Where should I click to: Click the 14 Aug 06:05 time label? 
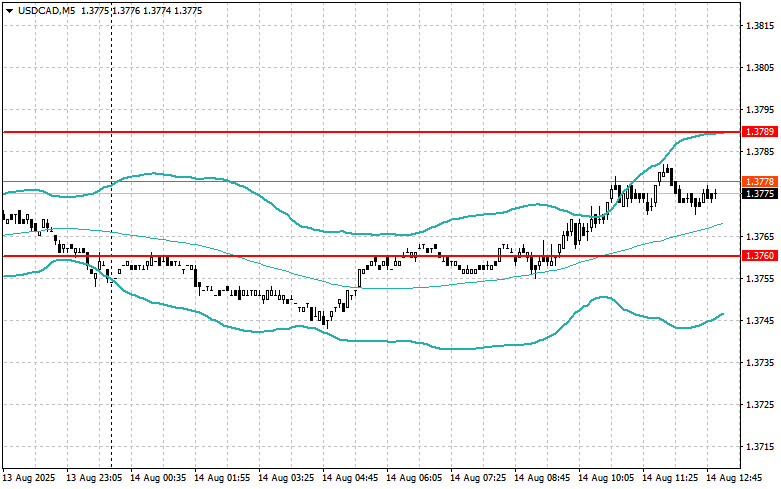pos(414,478)
